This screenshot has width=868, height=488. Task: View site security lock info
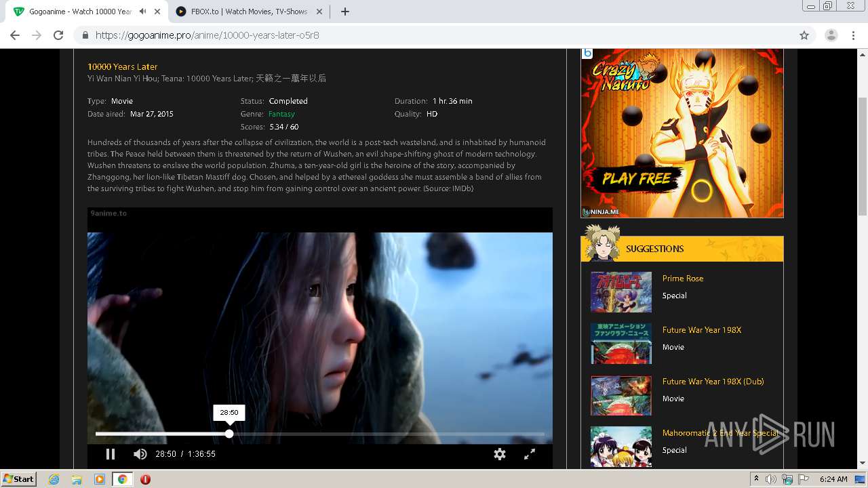click(85, 35)
